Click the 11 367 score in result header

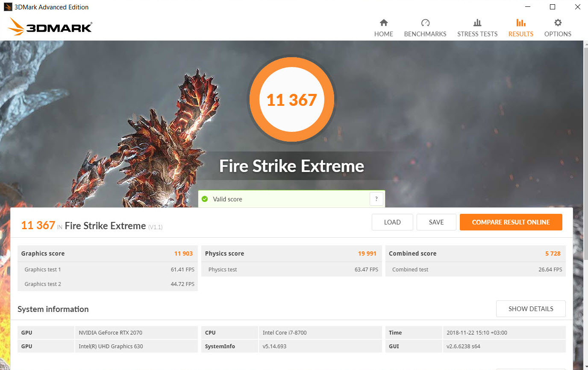pos(38,225)
